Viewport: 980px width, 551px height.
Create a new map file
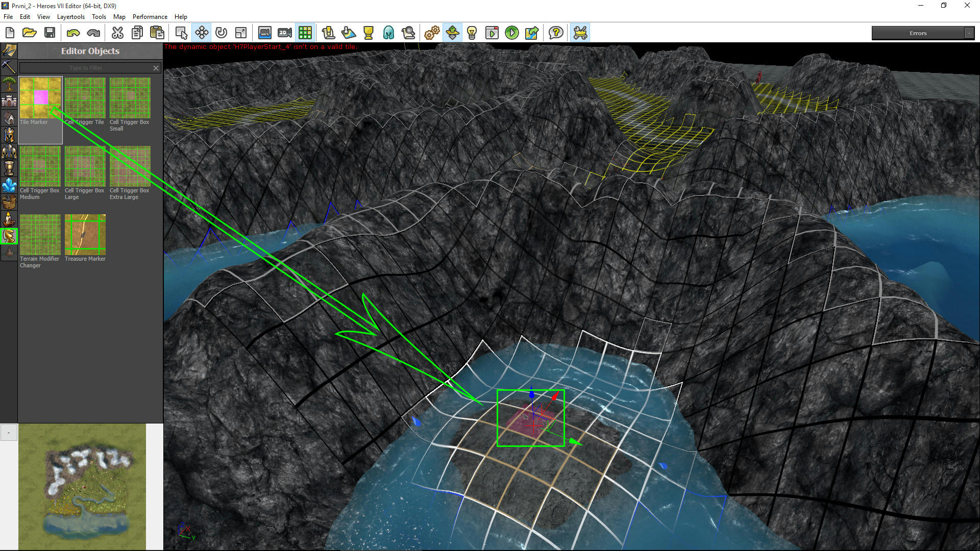click(x=10, y=33)
